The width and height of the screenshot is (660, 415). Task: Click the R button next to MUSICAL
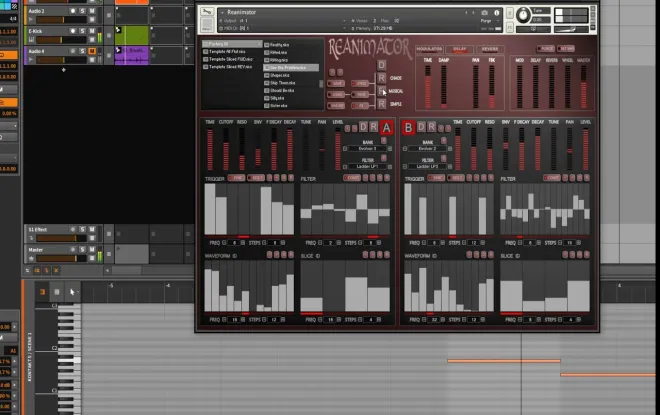(x=381, y=91)
